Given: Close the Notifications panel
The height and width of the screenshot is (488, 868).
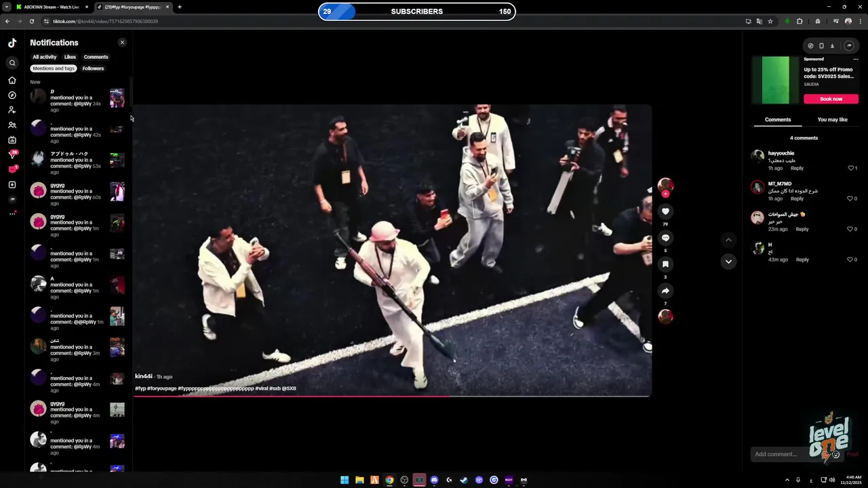Looking at the screenshot, I should pos(123,43).
